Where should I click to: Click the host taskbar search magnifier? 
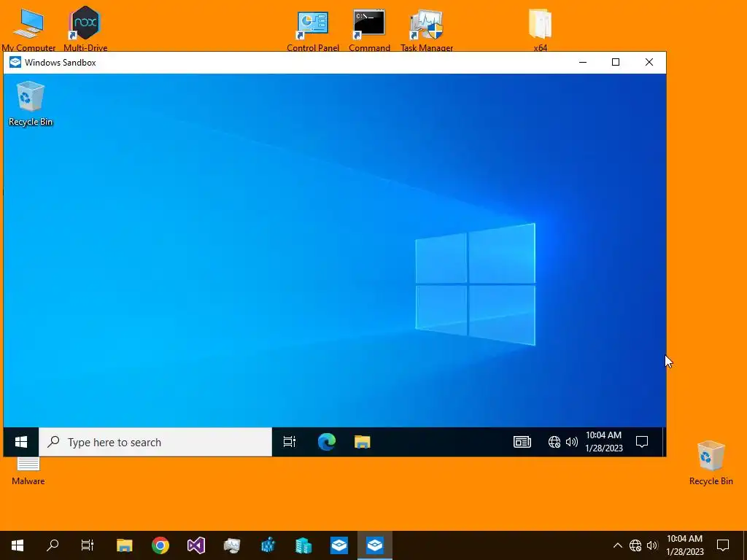tap(53, 545)
